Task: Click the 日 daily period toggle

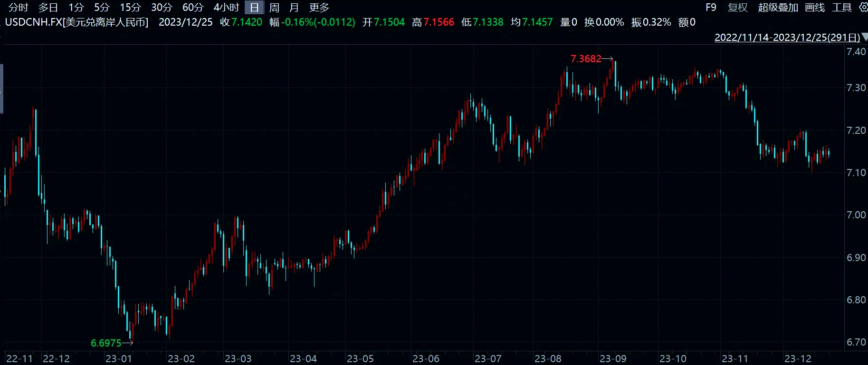Action: (254, 8)
